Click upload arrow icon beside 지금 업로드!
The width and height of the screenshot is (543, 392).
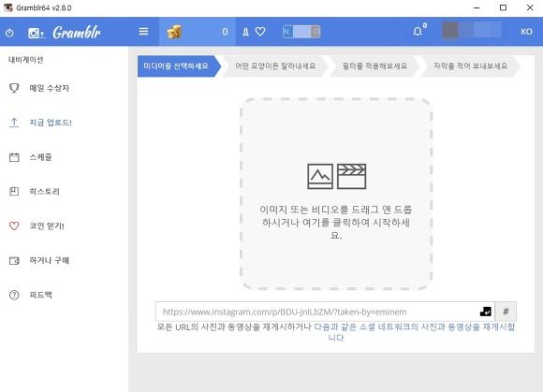point(14,123)
